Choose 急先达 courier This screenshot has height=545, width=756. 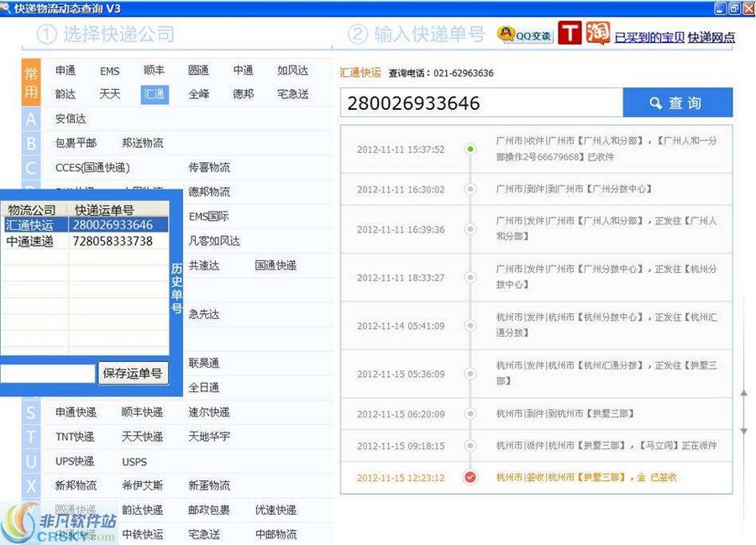(204, 315)
